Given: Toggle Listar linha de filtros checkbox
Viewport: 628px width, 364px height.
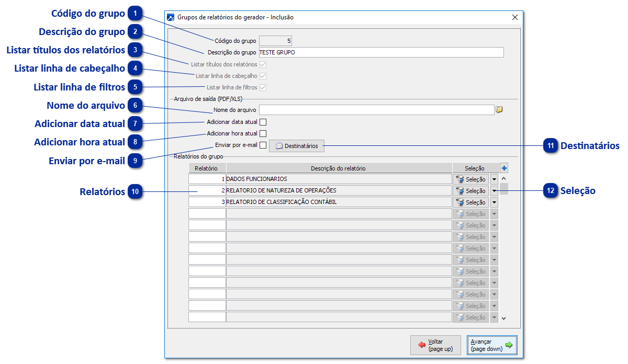Looking at the screenshot, I should tap(263, 87).
